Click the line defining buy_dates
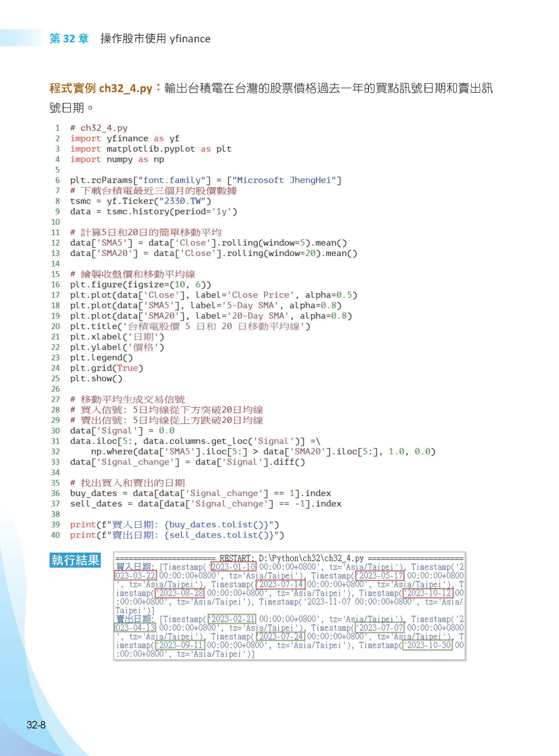This screenshot has width=559, height=756. [200, 493]
